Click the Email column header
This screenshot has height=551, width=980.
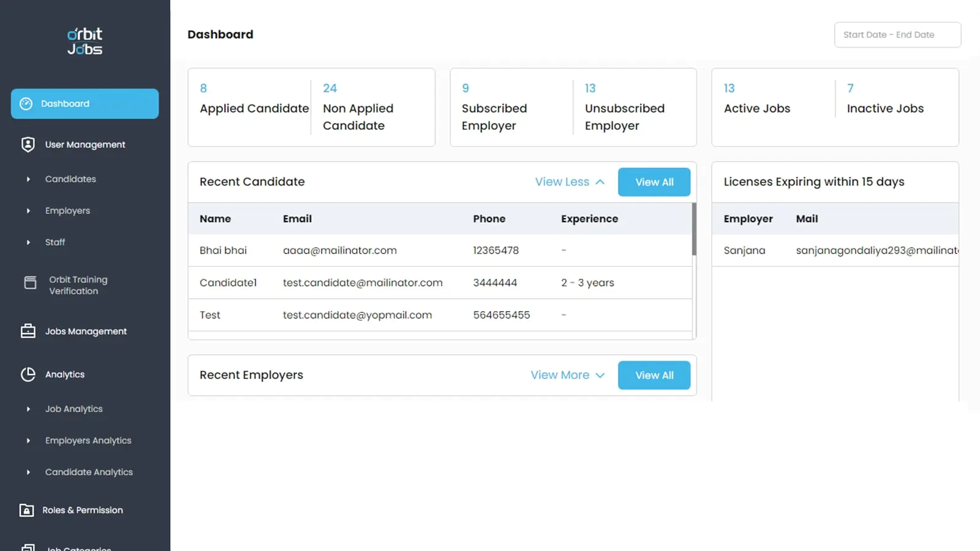coord(297,219)
